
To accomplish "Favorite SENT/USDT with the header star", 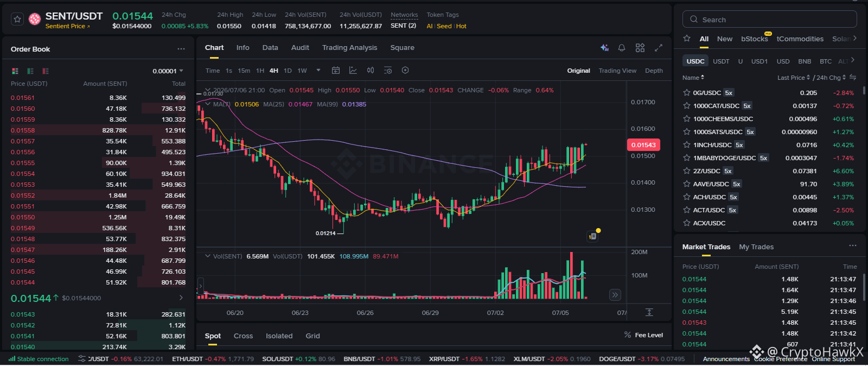I will point(17,20).
